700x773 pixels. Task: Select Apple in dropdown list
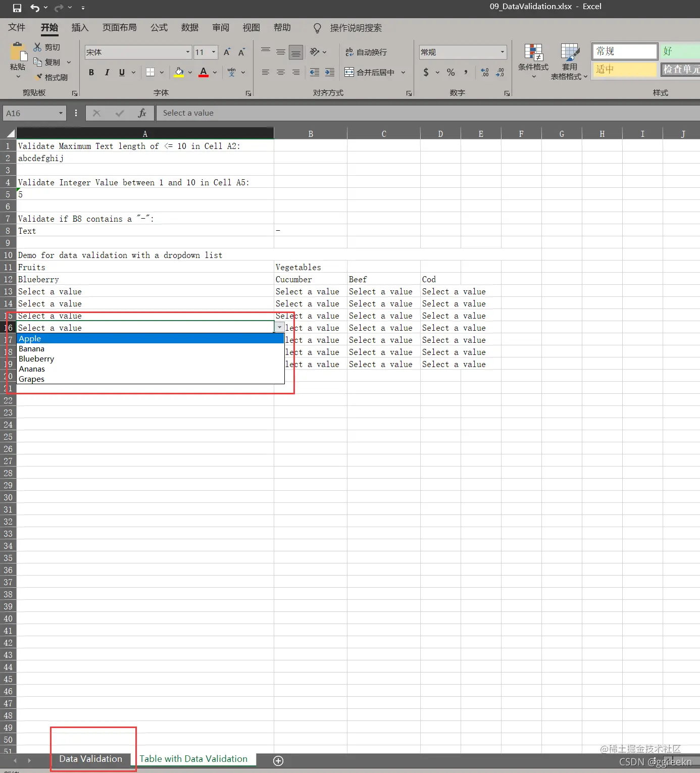[151, 338]
